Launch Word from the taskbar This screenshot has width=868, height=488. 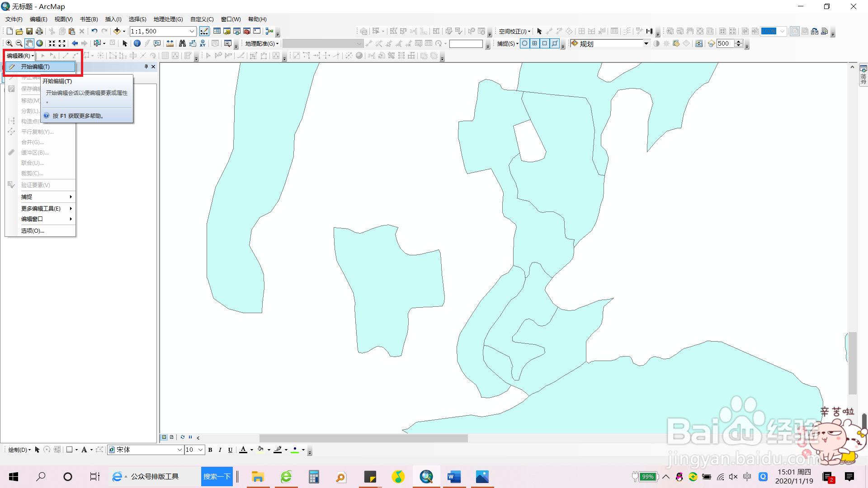(454, 477)
